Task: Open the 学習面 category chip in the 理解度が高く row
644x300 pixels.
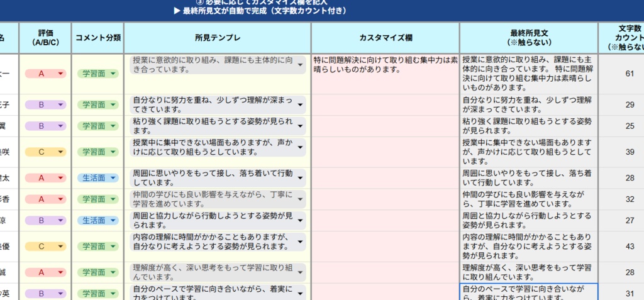Action: pyautogui.click(x=97, y=272)
